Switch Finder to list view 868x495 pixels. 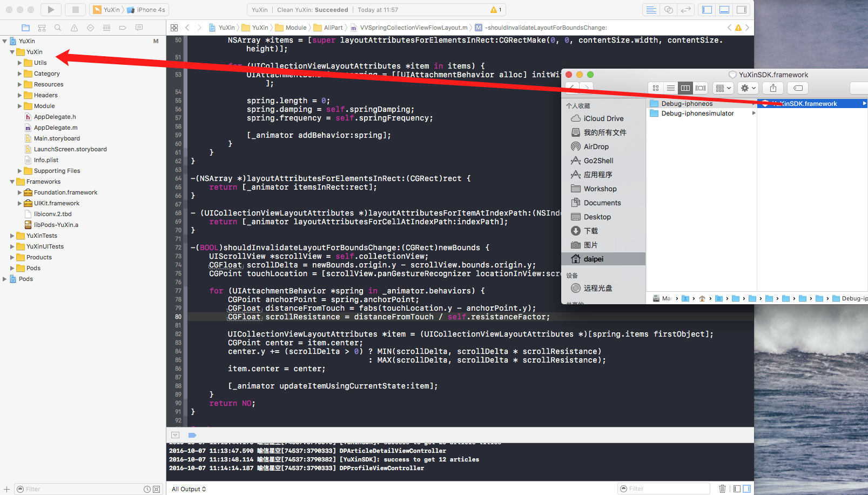pyautogui.click(x=670, y=88)
